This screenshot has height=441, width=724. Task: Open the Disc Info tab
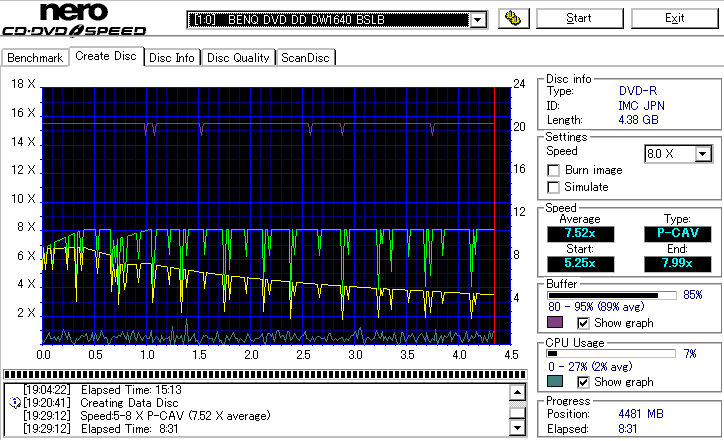coord(172,58)
